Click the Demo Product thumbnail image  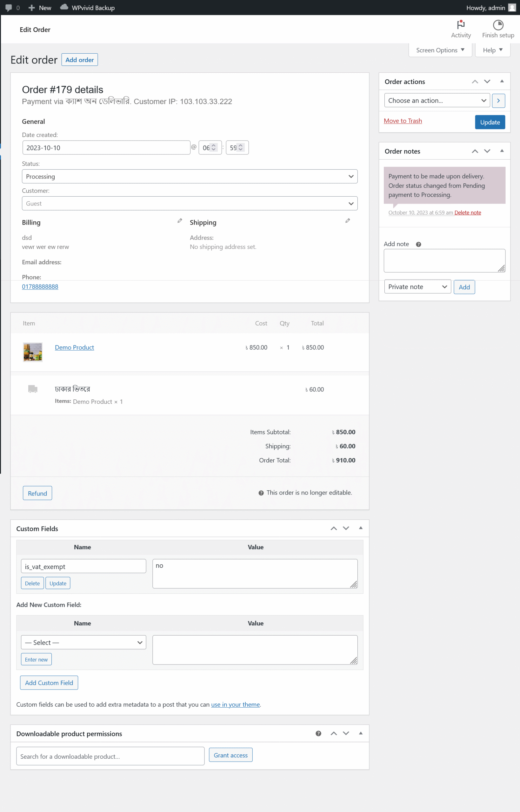33,352
